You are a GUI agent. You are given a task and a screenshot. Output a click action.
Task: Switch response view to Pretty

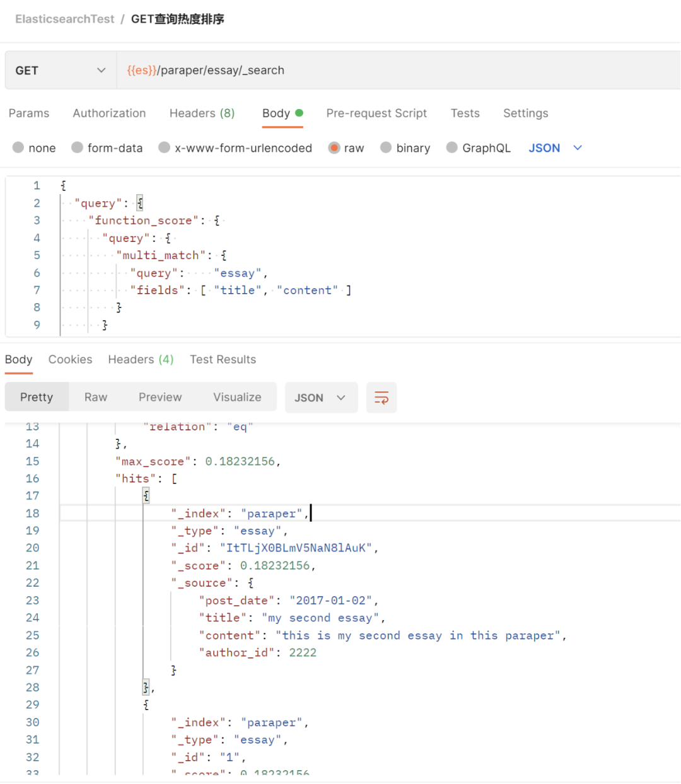(x=37, y=397)
